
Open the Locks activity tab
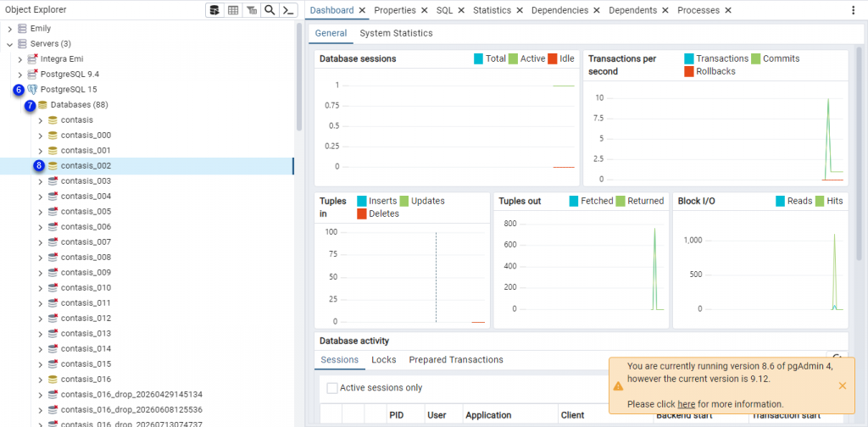click(384, 359)
